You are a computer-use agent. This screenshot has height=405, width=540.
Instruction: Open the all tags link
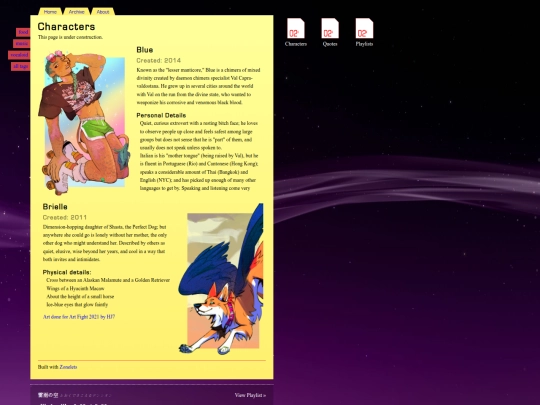point(21,66)
